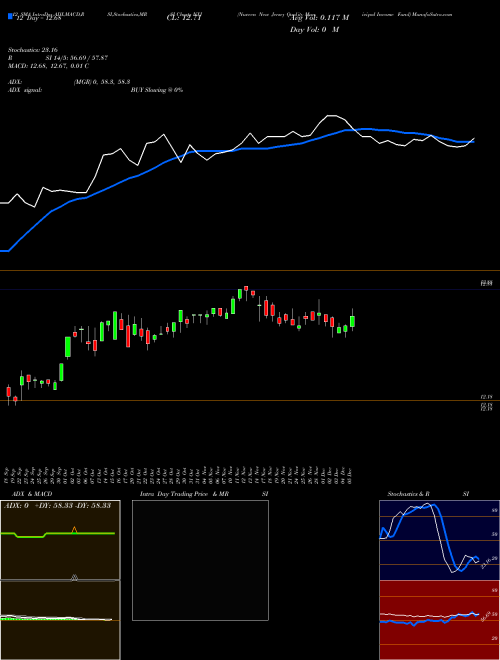Click the highest red candle at chart peak

pyautogui.click(x=246, y=288)
